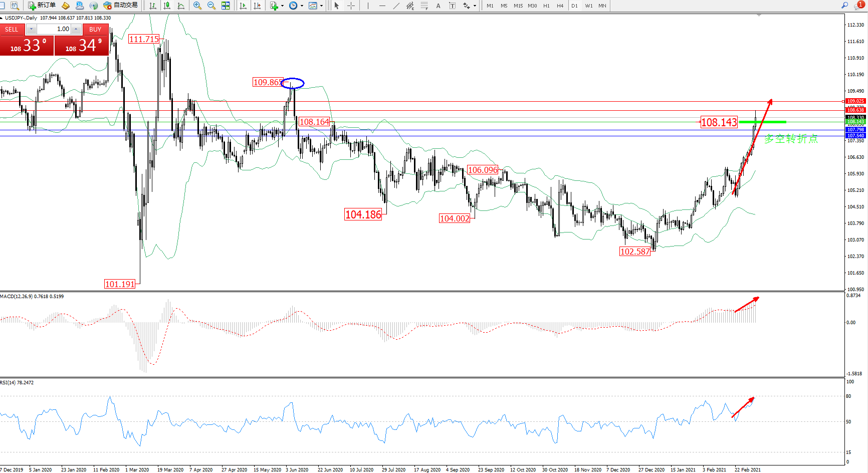Toggle the 自动交易 auto trading button

121,6
